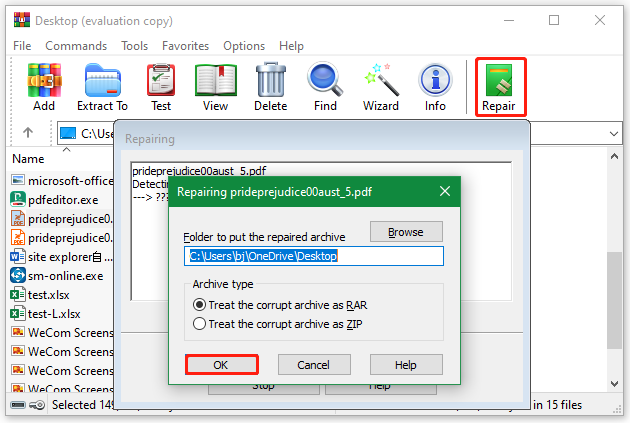The image size is (630, 423).
Task: Click the repaired archive folder path field
Action: click(x=314, y=256)
